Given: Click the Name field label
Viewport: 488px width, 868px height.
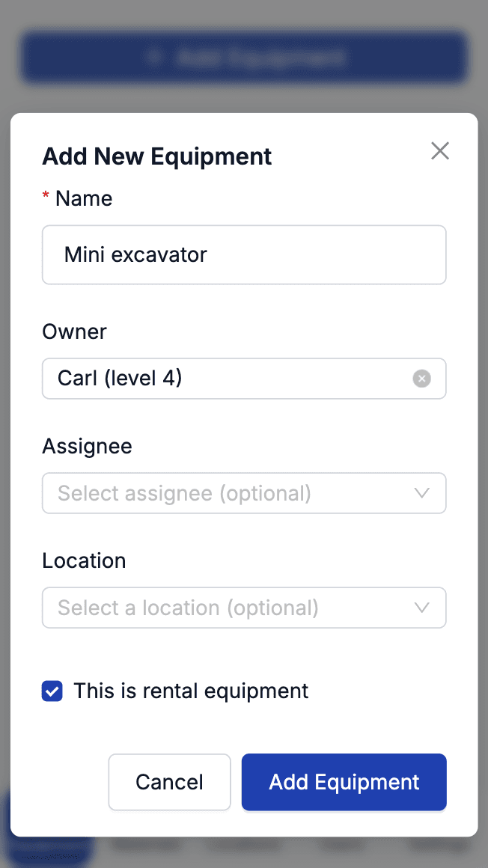Looking at the screenshot, I should tap(84, 198).
